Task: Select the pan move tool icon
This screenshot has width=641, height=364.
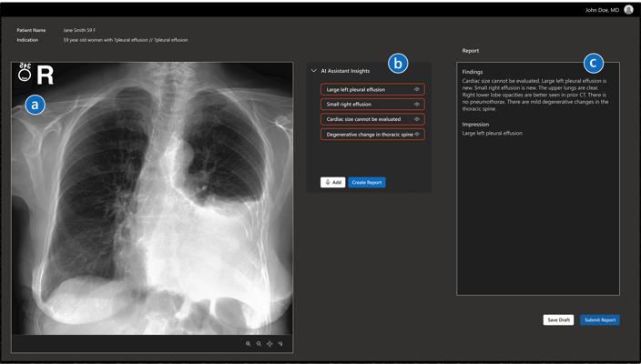Action: click(270, 344)
